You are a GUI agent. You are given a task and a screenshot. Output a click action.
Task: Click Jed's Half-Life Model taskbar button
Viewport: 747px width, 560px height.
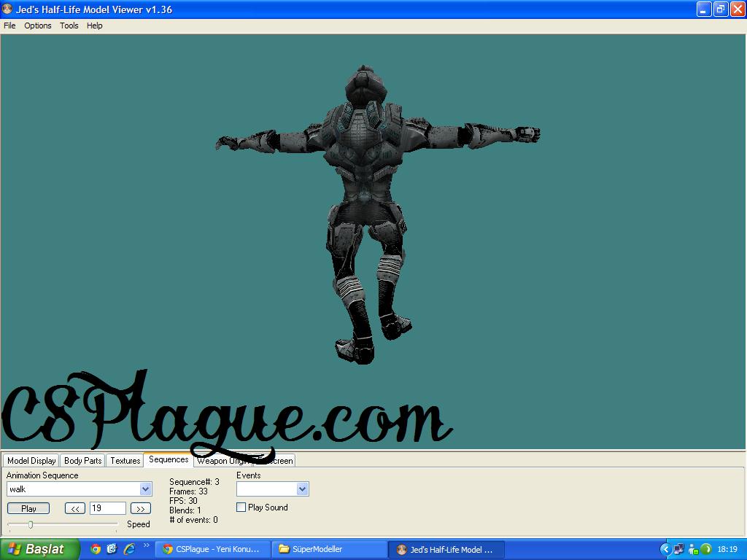446,549
